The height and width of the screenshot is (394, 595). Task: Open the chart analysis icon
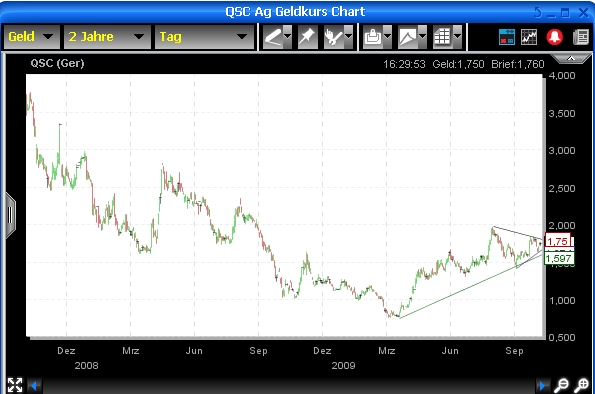tap(529, 37)
